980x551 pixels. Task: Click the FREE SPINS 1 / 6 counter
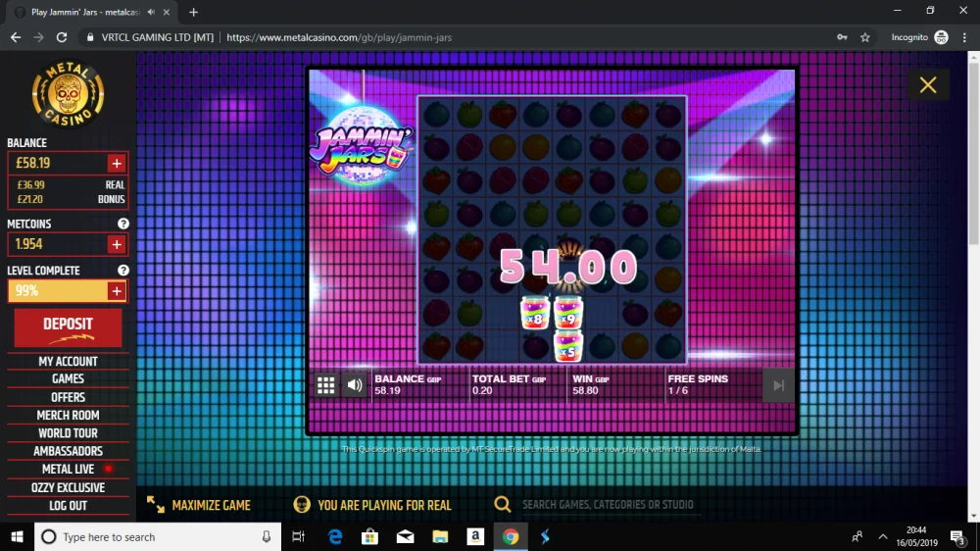698,384
